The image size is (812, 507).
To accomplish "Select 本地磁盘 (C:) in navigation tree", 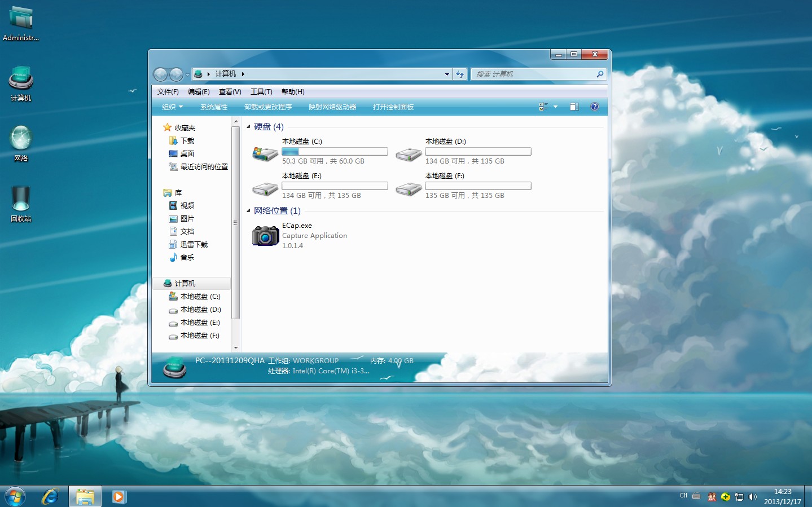I will pyautogui.click(x=200, y=297).
